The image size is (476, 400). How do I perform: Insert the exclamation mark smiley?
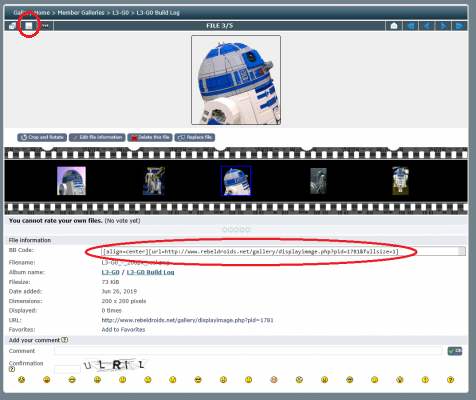tap(425, 380)
